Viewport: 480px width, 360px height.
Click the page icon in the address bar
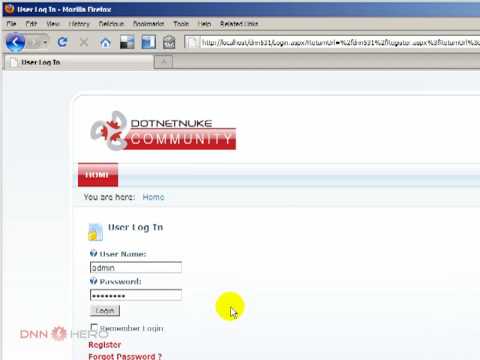click(192, 43)
